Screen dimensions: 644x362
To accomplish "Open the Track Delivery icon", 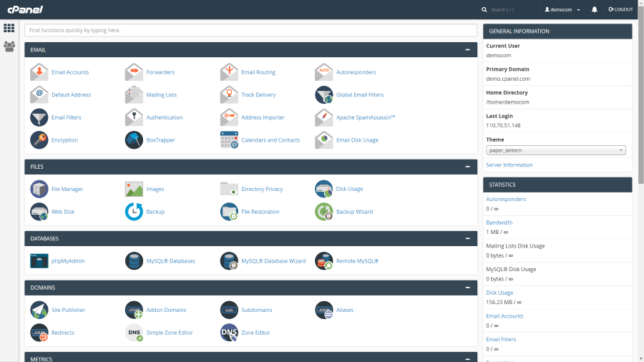I will pos(229,95).
